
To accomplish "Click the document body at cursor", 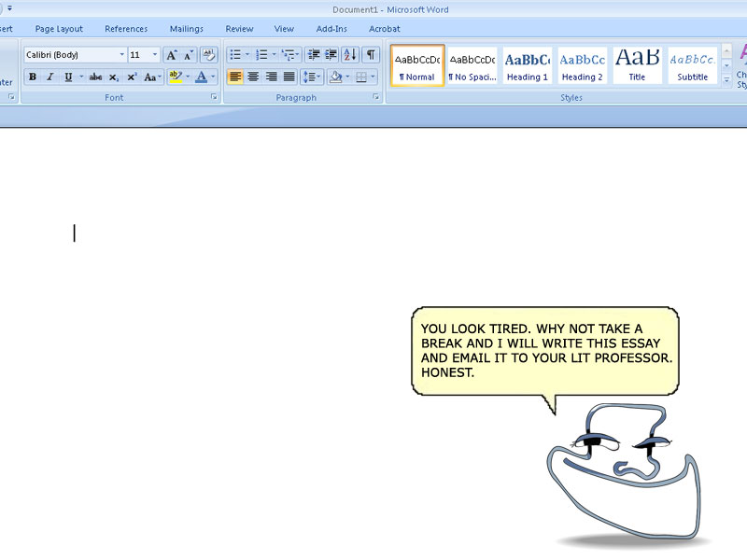I will (75, 233).
